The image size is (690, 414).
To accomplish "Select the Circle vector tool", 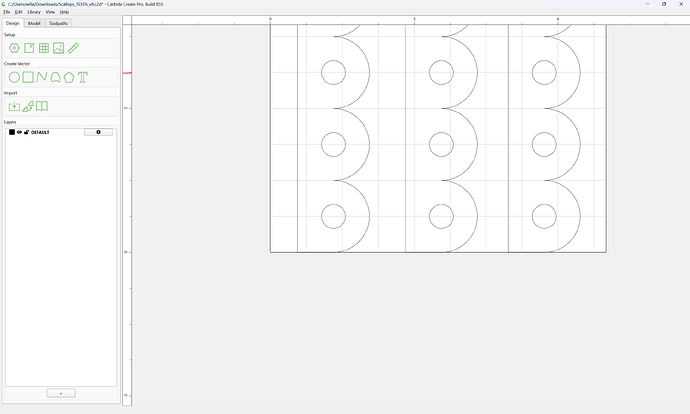I will [x=15, y=77].
